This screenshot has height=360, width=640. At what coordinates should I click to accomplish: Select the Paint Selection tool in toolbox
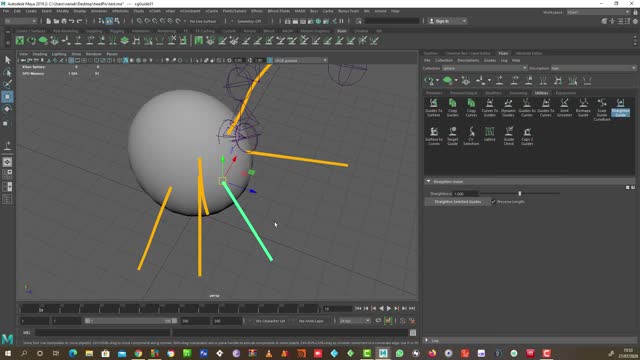tap(7, 84)
